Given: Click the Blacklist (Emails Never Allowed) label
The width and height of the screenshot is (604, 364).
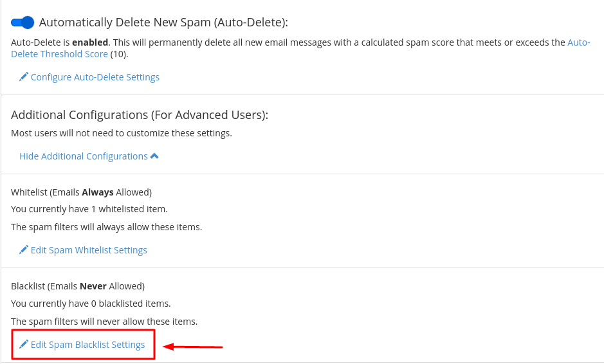Looking at the screenshot, I should (78, 286).
